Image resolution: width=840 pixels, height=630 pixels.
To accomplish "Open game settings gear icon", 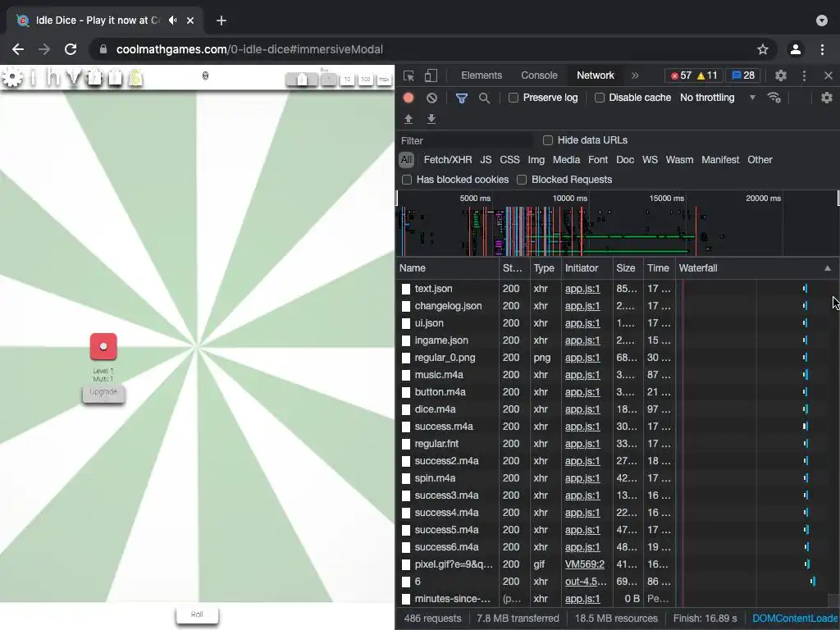I will (x=12, y=78).
